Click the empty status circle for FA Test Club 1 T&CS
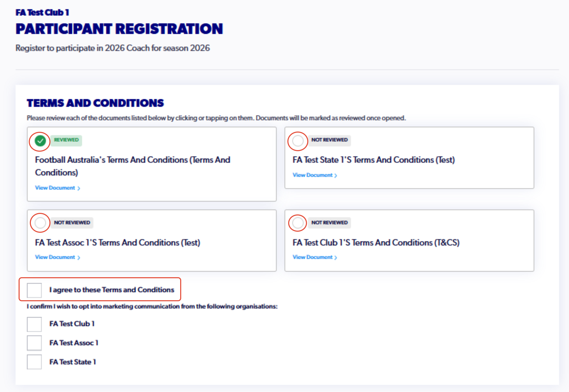This screenshot has width=569, height=392. [x=298, y=223]
